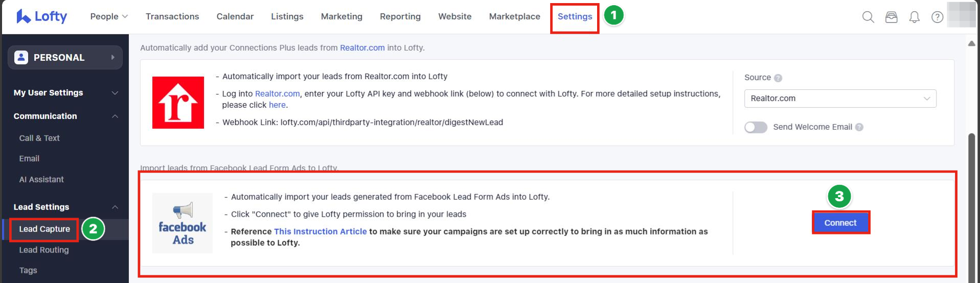The image size is (980, 283).
Task: Click the help question mark icon
Action: click(x=937, y=17)
